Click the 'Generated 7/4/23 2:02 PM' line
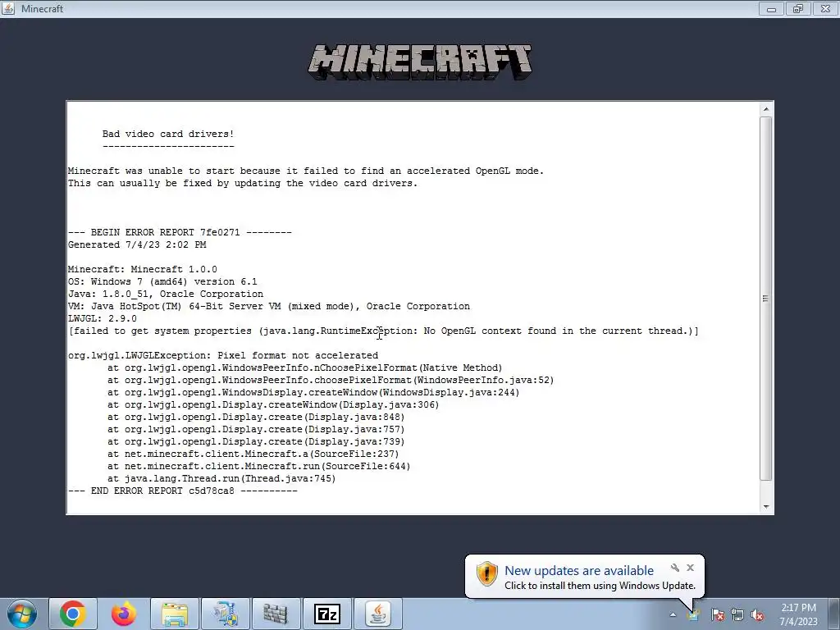Image resolution: width=840 pixels, height=630 pixels. pyautogui.click(x=137, y=244)
